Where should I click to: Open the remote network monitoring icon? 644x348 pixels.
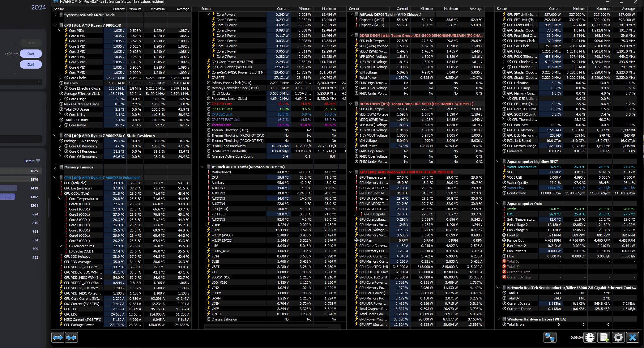550,337
